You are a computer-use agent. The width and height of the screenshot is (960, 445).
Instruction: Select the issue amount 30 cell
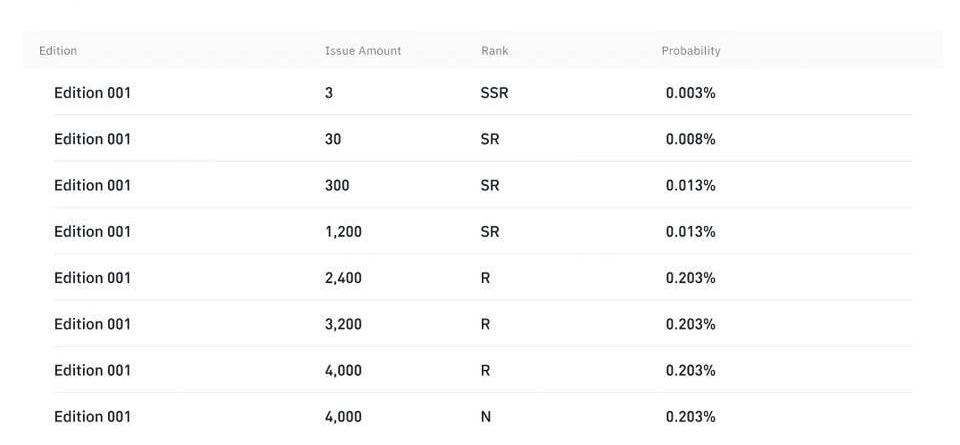coord(333,139)
